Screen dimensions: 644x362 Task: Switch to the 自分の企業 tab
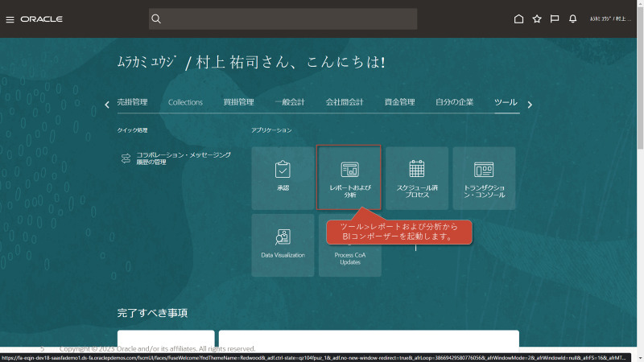(455, 102)
